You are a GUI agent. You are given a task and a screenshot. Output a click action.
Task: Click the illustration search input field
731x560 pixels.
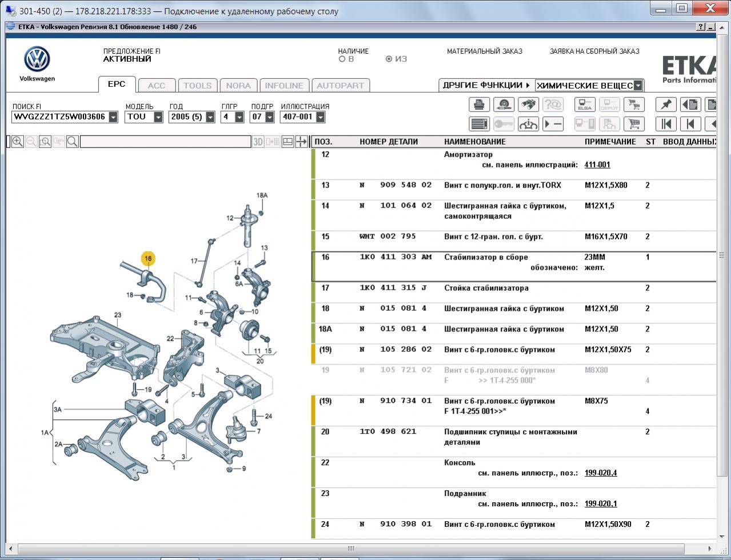pyautogui.click(x=165, y=142)
